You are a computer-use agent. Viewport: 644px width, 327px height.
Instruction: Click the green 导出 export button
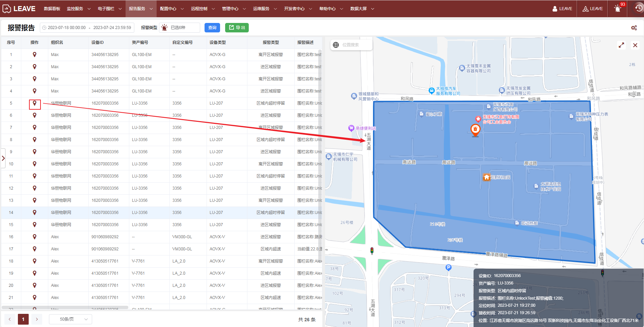(x=237, y=28)
